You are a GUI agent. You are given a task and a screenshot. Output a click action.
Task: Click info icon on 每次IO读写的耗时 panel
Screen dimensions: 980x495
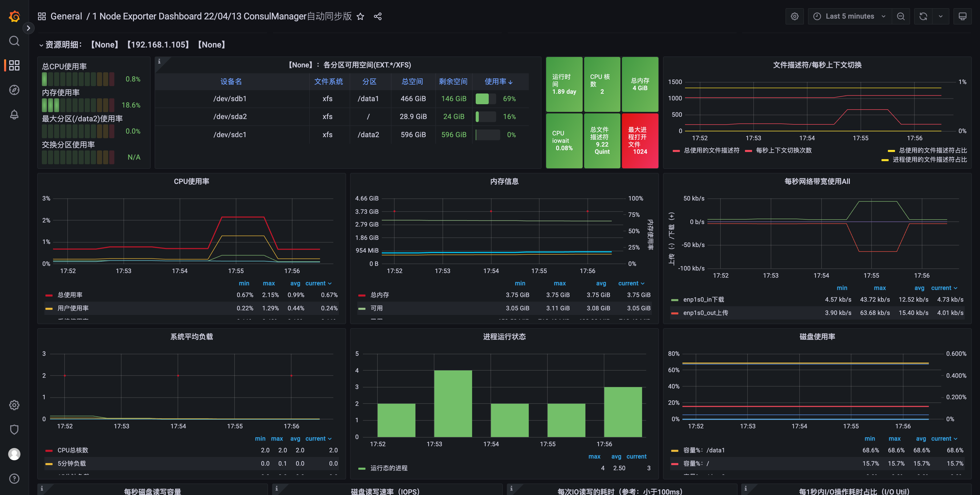coord(511,489)
